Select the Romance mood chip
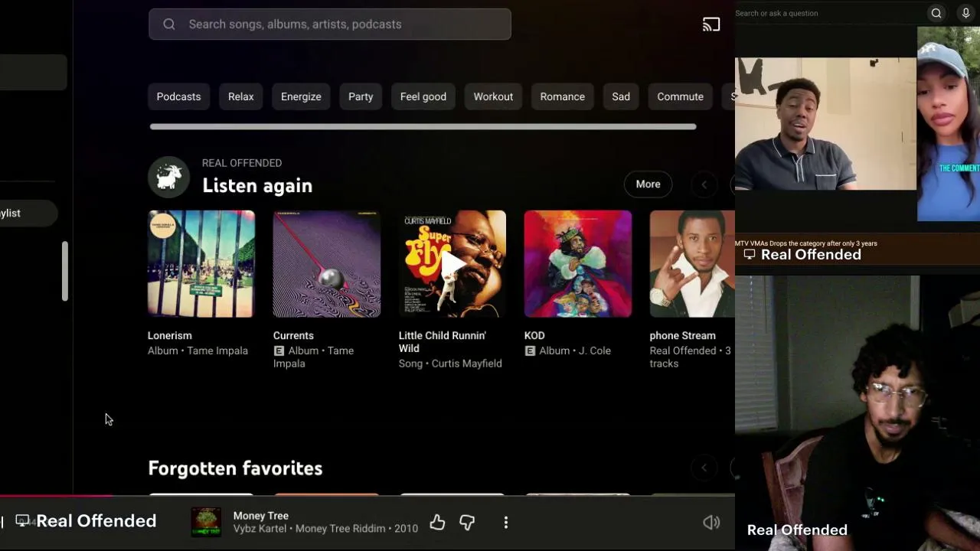Viewport: 980px width, 551px height. click(563, 96)
